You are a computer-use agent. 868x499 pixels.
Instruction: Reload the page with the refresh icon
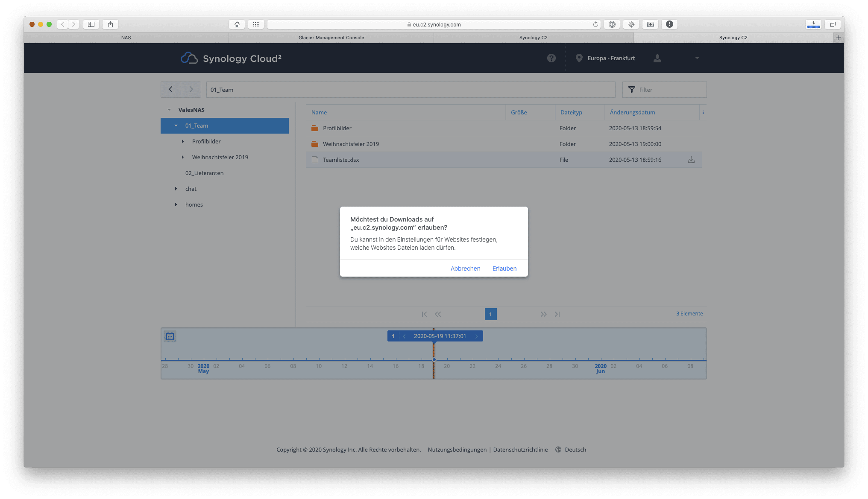click(595, 24)
